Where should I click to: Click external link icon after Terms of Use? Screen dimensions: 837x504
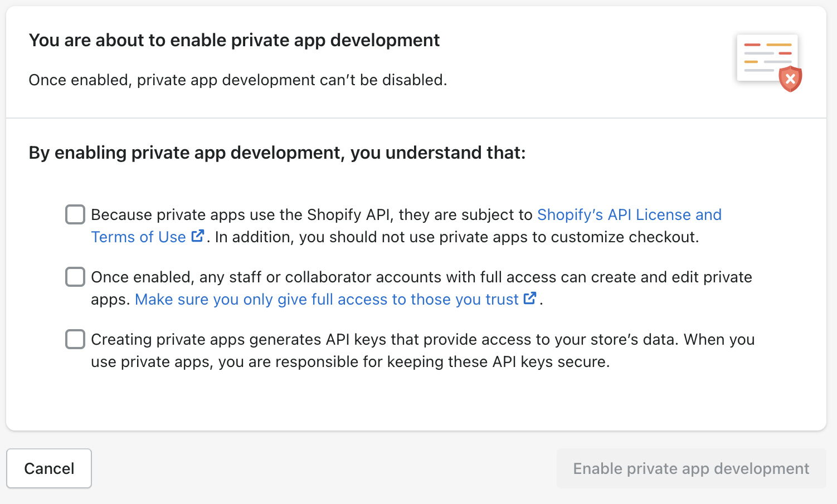pyautogui.click(x=197, y=236)
